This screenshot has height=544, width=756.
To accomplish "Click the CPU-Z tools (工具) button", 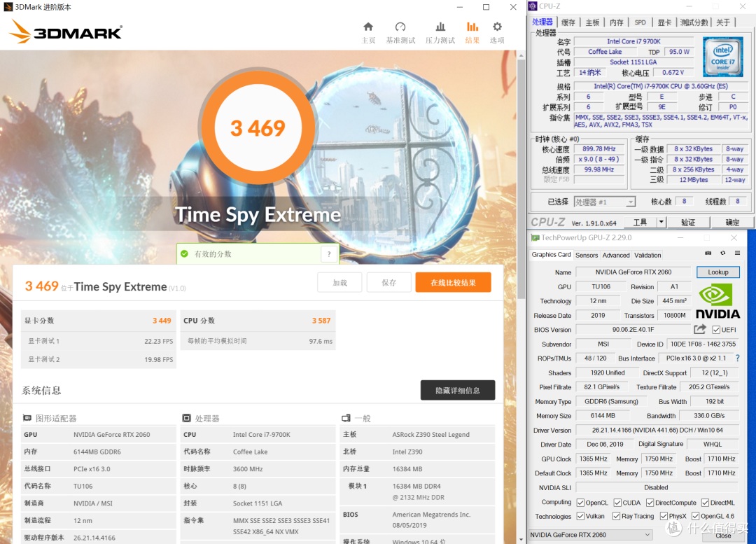I will (640, 222).
